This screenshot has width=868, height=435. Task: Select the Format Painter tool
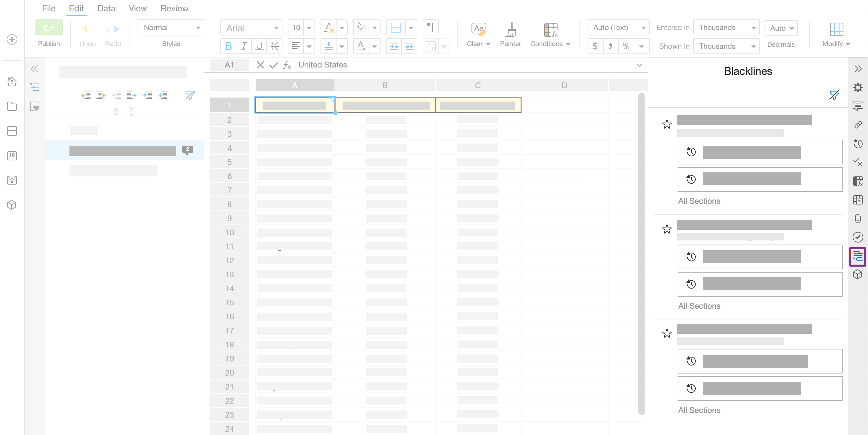[510, 34]
